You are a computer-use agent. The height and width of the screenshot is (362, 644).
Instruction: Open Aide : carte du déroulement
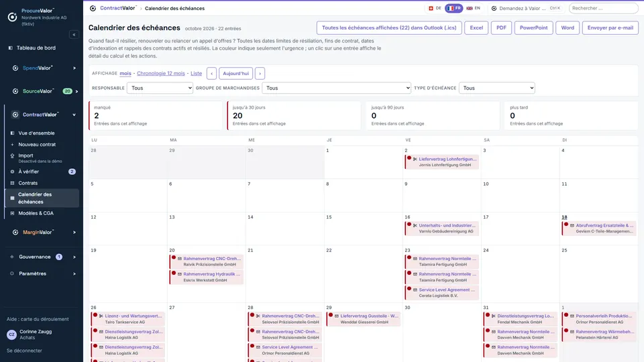tap(38, 319)
